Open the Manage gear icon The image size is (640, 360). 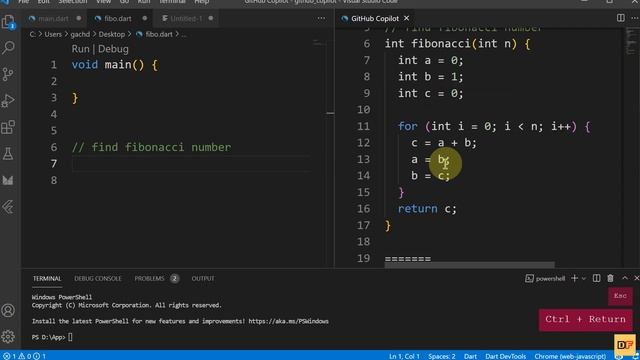click(x=8, y=337)
